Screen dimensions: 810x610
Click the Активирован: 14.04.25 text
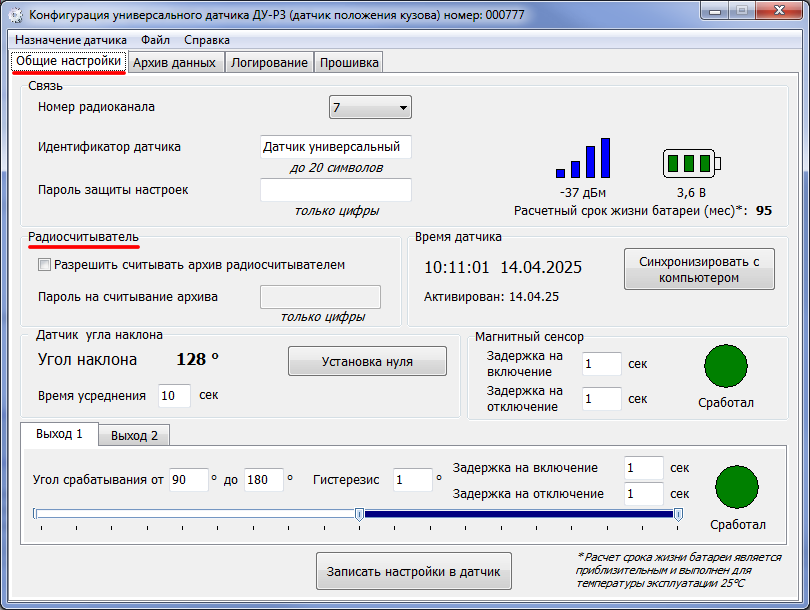pos(491,297)
